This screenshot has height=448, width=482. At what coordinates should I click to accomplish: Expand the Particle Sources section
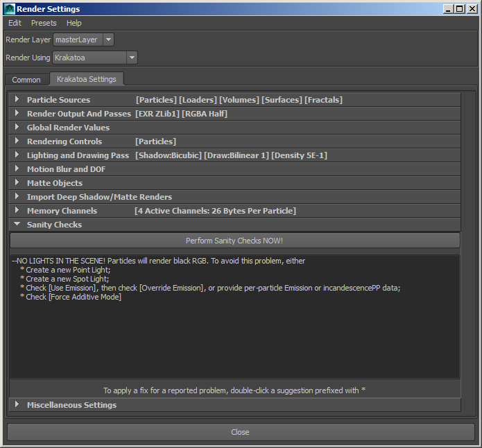click(x=235, y=100)
